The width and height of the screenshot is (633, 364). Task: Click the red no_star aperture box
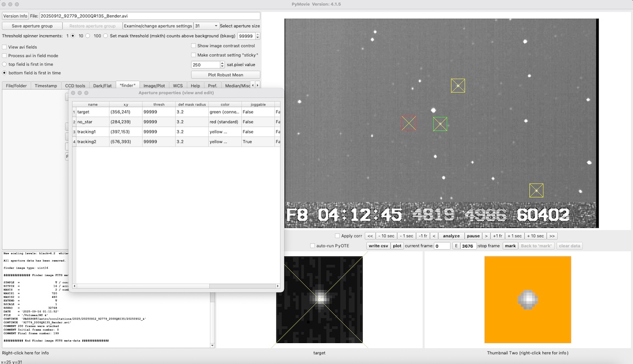click(408, 123)
